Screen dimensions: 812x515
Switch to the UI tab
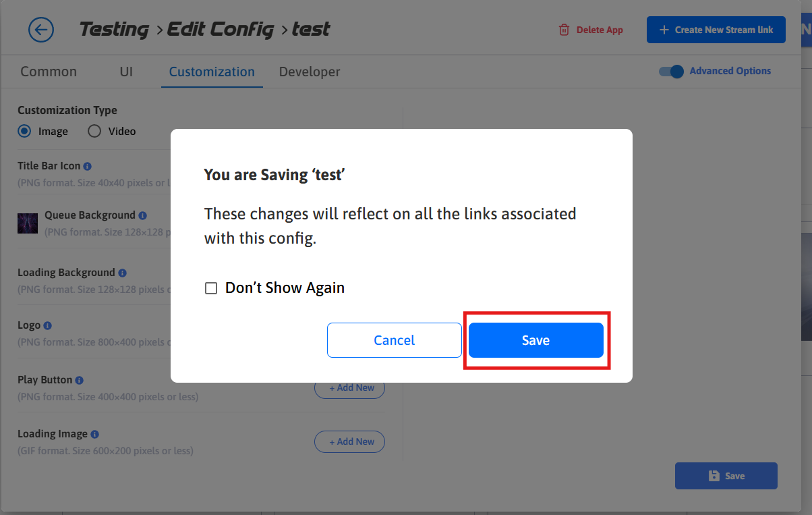[126, 72]
